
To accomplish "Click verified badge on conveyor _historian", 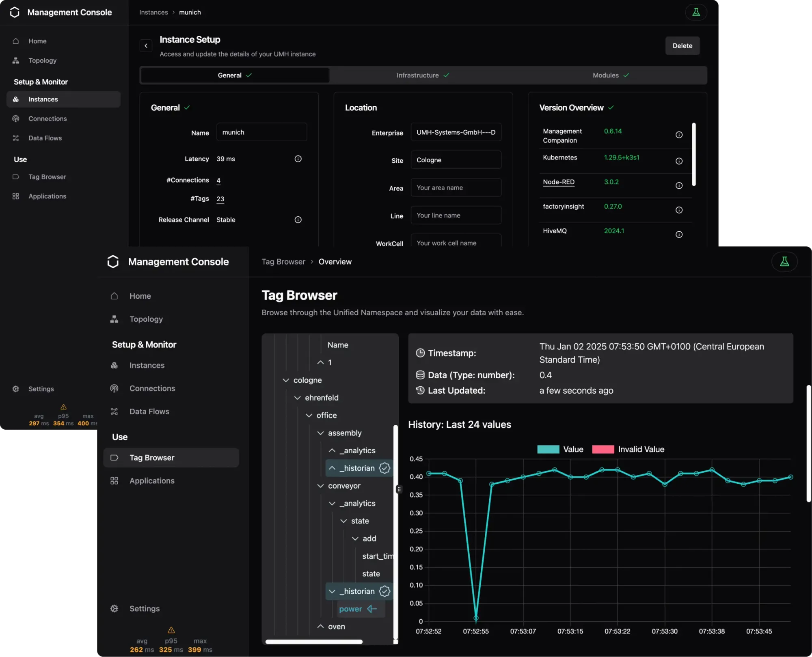I will coord(384,591).
